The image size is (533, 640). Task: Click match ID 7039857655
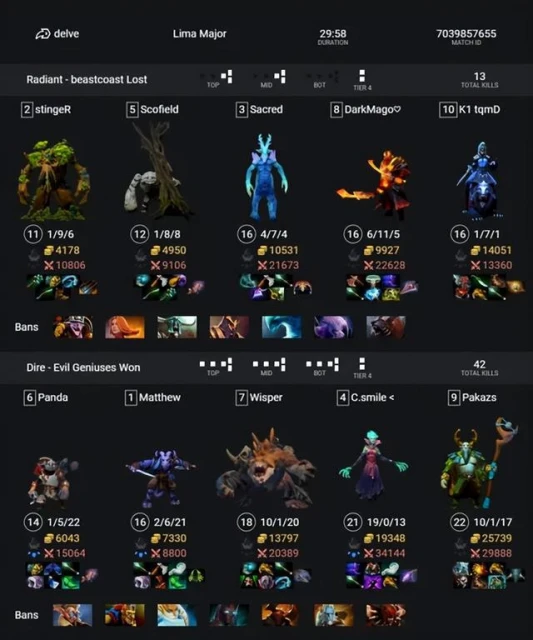[x=466, y=33]
